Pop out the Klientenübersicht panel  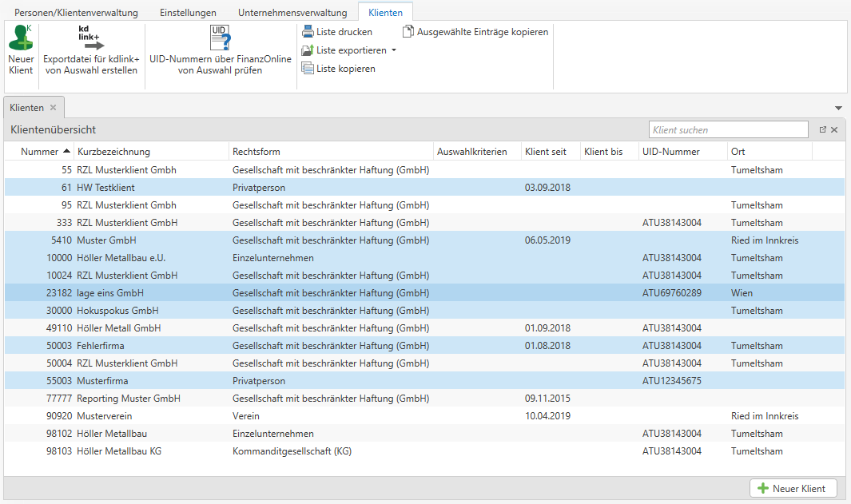click(x=822, y=129)
